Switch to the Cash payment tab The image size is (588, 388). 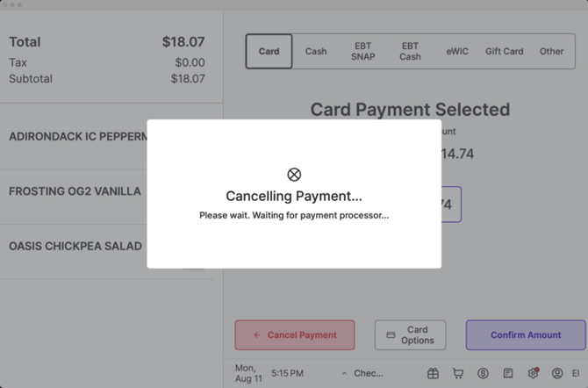coord(316,51)
